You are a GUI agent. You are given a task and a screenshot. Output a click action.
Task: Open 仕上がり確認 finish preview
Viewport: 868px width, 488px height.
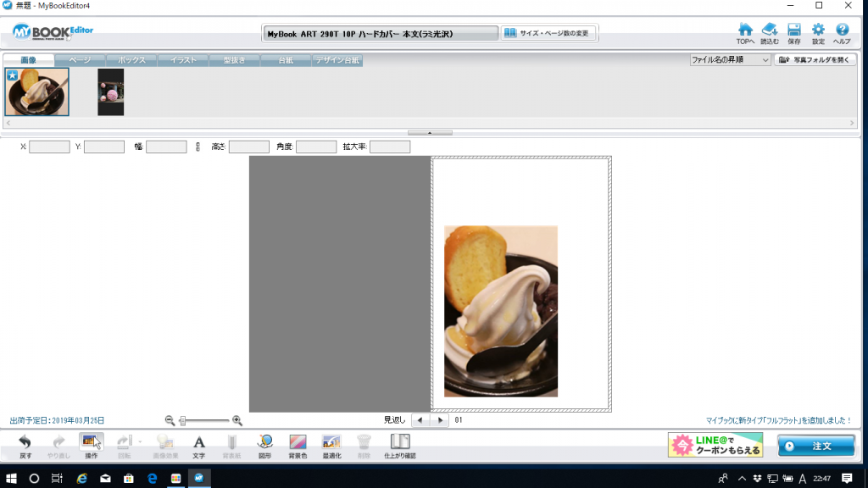(399, 446)
